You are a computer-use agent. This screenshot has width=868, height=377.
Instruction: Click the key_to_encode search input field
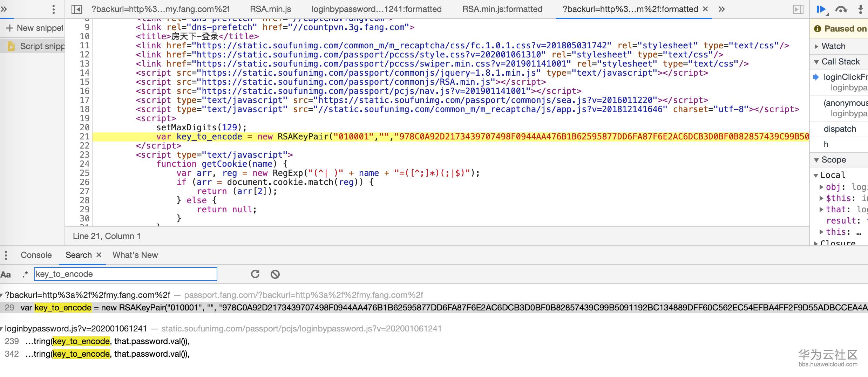pos(126,274)
